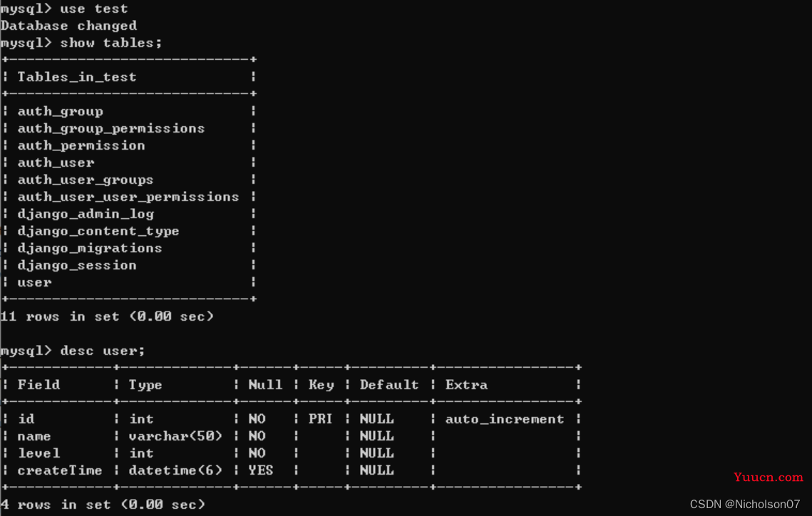Click the django_migrations table name
This screenshot has height=516, width=812.
coord(90,248)
